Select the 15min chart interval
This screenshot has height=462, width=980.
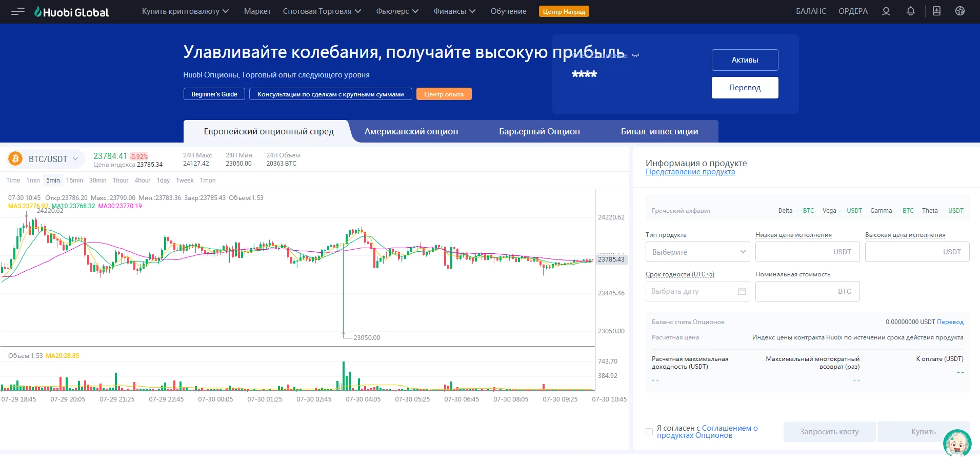point(74,180)
